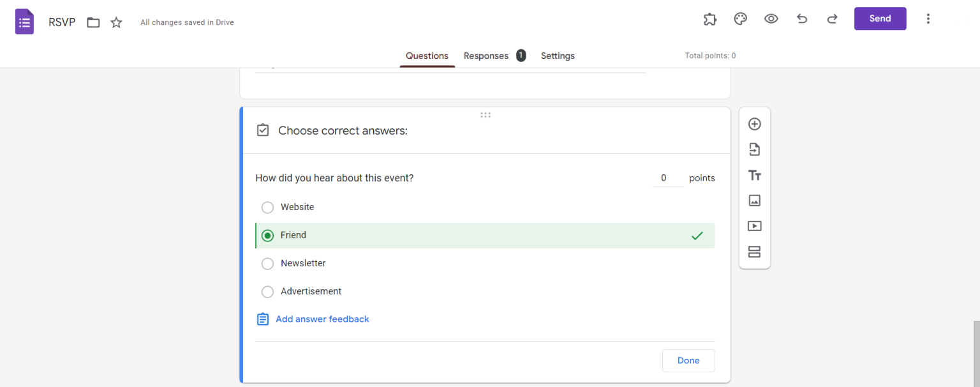Click the "All changes saved in Drive" text
The width and height of the screenshot is (980, 387).
187,22
